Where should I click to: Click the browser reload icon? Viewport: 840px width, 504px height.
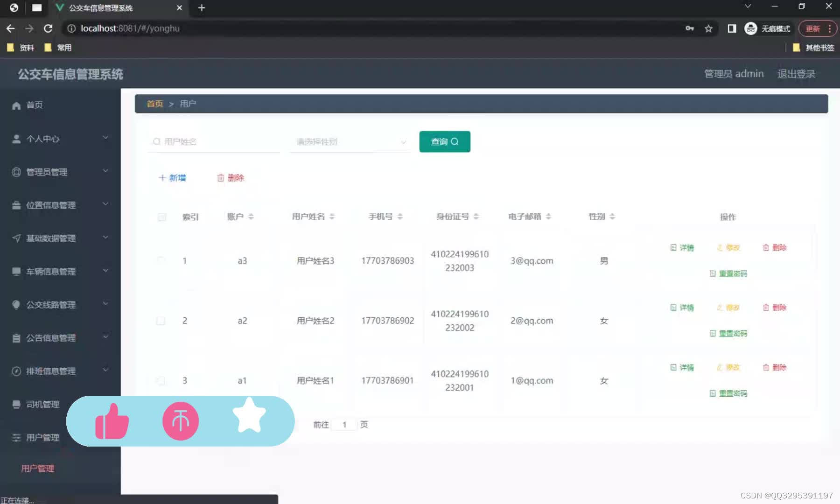click(48, 28)
